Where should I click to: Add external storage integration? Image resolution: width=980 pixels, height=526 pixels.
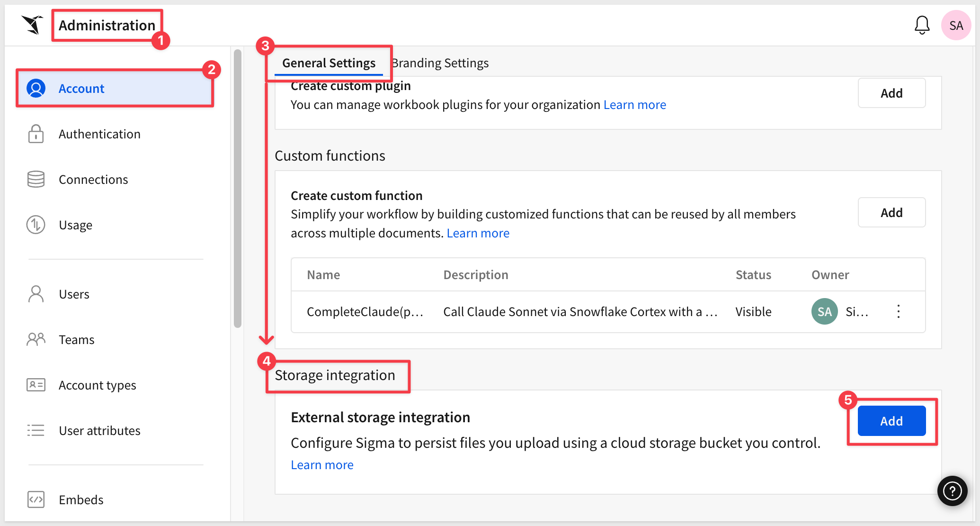891,421
